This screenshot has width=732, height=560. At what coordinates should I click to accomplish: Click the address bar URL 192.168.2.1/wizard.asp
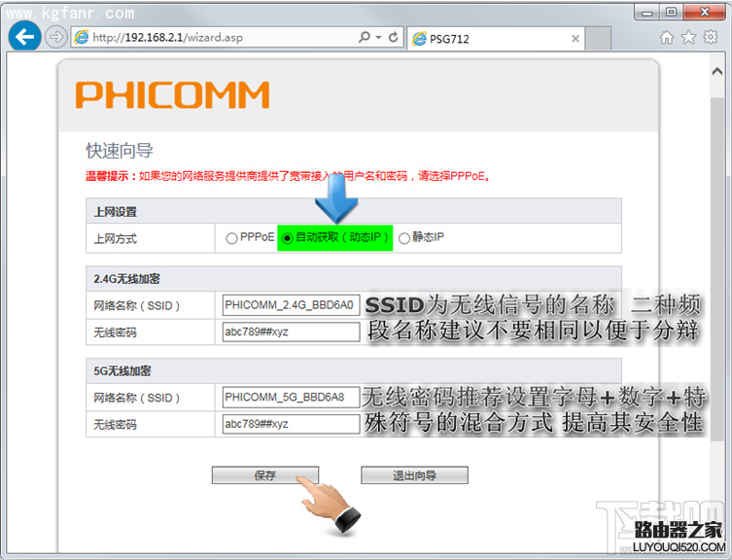click(x=167, y=37)
